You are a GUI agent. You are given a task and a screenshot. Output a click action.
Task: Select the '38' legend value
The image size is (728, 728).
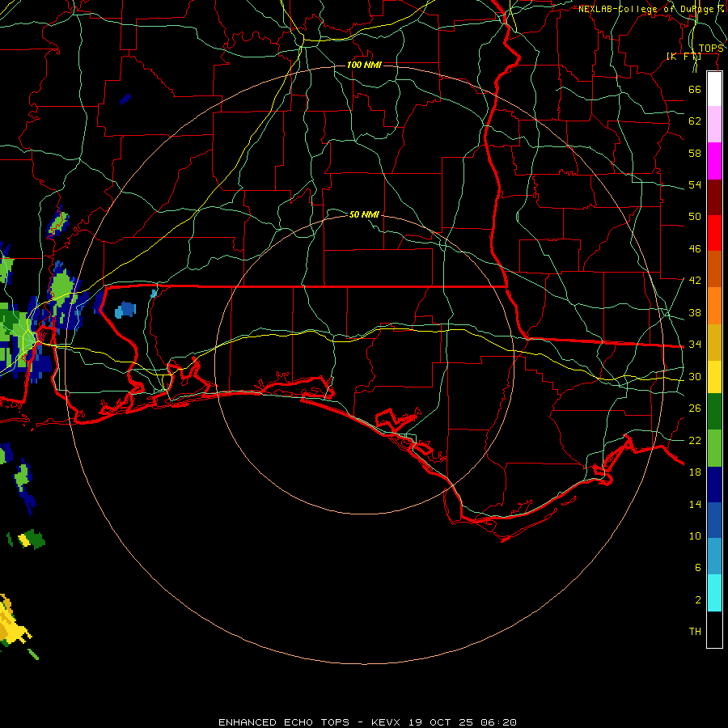point(695,313)
